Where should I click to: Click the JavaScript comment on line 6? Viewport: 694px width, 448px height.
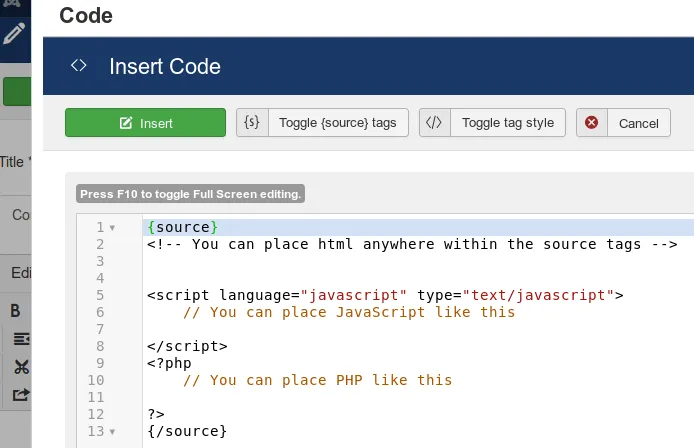(x=349, y=313)
